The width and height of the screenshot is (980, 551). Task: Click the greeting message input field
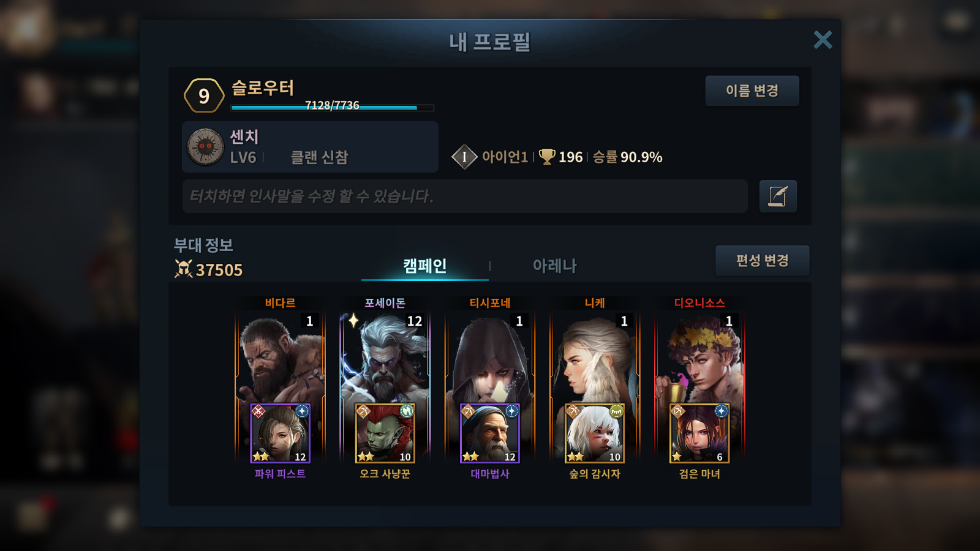[x=465, y=196]
